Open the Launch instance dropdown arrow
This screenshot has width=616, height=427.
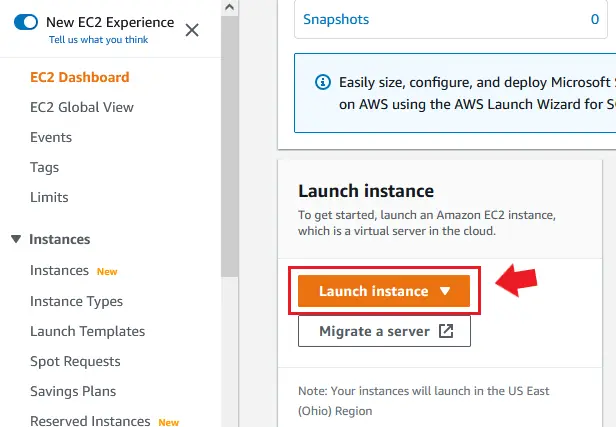pos(445,291)
